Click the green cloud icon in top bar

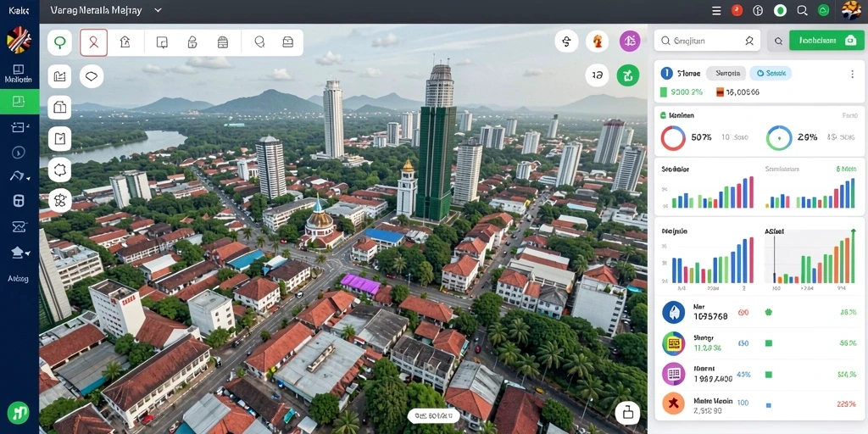(824, 10)
